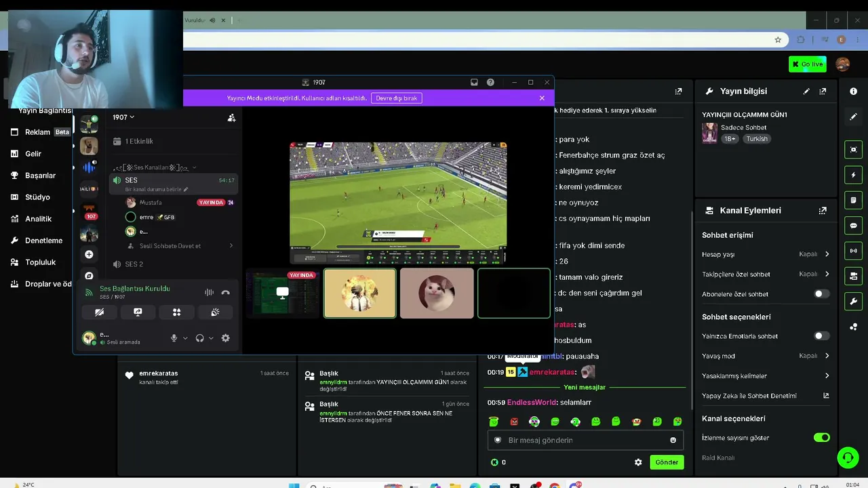Open Windows Start menu
This screenshot has width=868, height=488.
pyautogui.click(x=294, y=486)
